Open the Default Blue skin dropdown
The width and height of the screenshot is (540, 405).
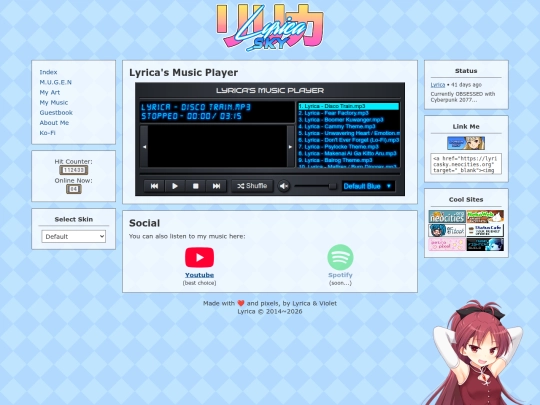[x=368, y=186]
